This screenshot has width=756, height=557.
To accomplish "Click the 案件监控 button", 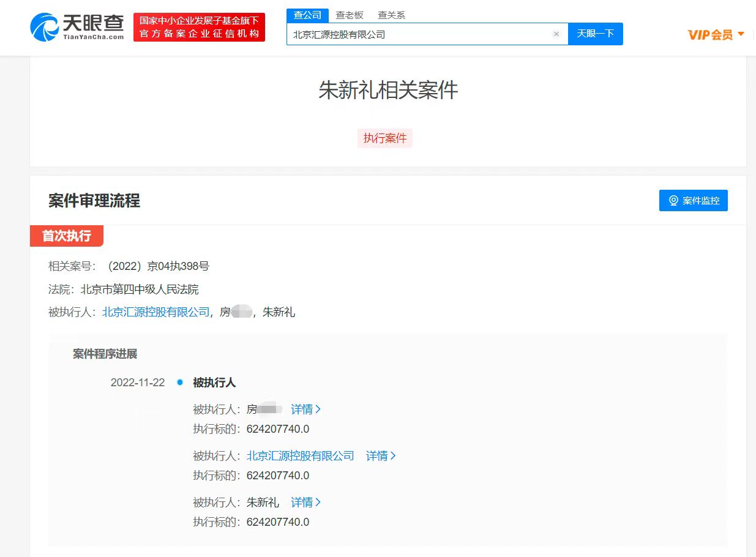I will [x=693, y=201].
